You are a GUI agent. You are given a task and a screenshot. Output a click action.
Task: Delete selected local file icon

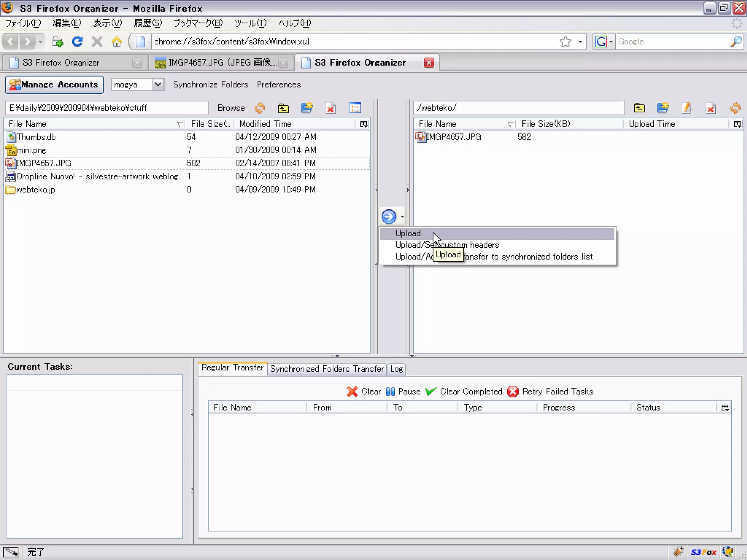pyautogui.click(x=331, y=108)
